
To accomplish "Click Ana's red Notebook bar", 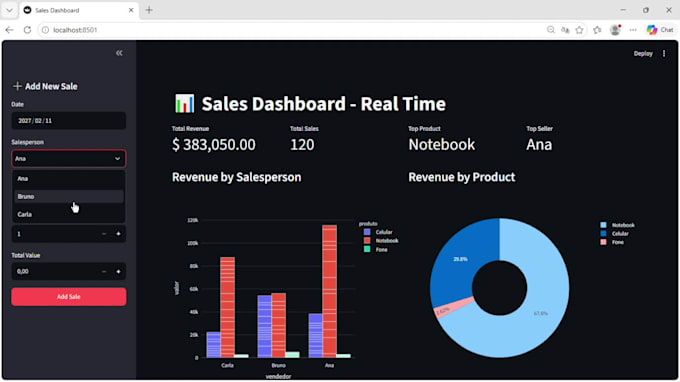I will click(x=330, y=291).
